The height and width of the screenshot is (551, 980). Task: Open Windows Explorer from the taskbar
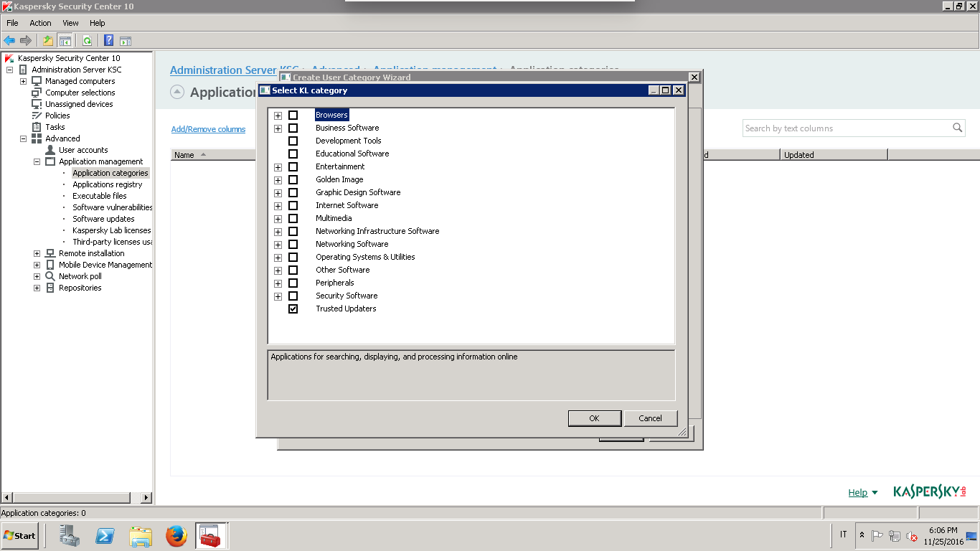(141, 535)
